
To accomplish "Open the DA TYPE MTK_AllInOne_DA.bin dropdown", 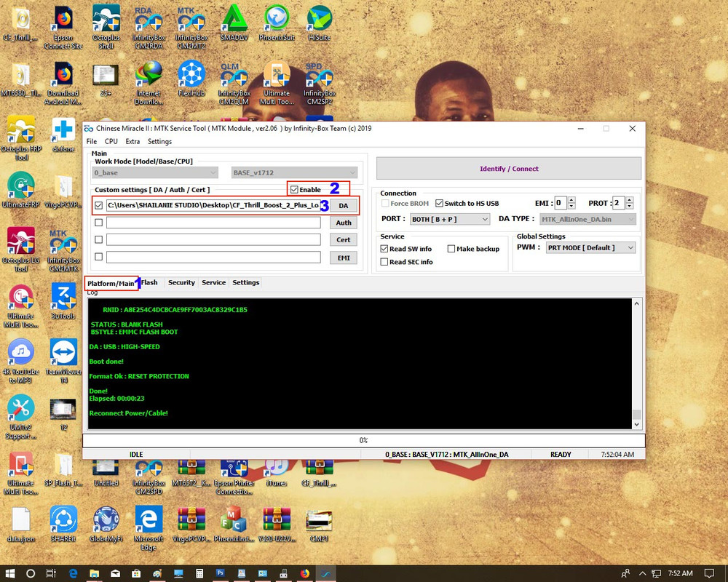I will point(587,219).
